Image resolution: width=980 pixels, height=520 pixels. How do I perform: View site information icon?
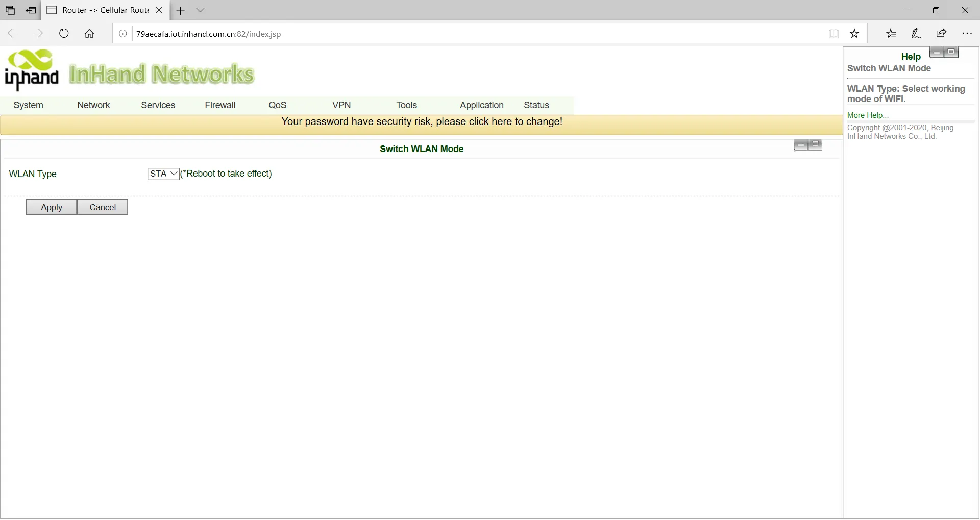click(122, 34)
